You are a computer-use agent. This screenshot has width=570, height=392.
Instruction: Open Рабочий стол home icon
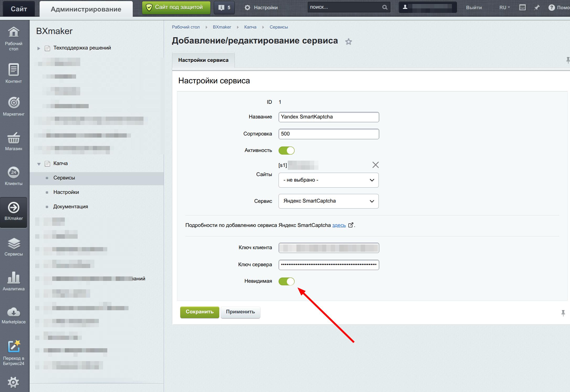pyautogui.click(x=14, y=32)
